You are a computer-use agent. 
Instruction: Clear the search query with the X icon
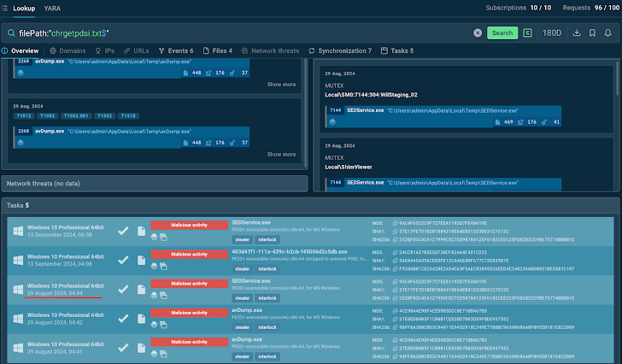(478, 33)
